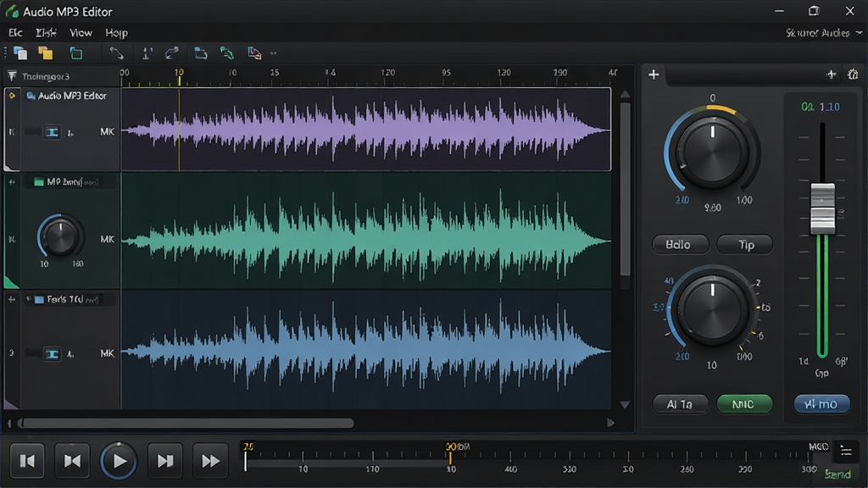The image size is (868, 488).
Task: Click the pan knob on the green track
Action: click(x=60, y=237)
